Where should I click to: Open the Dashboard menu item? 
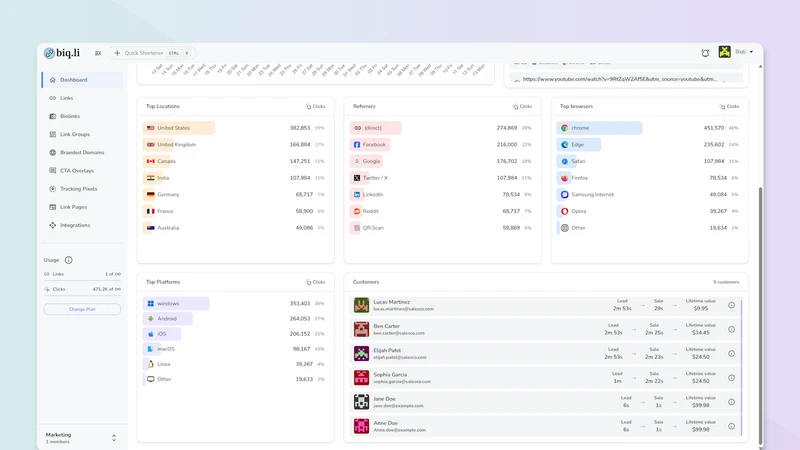point(82,80)
